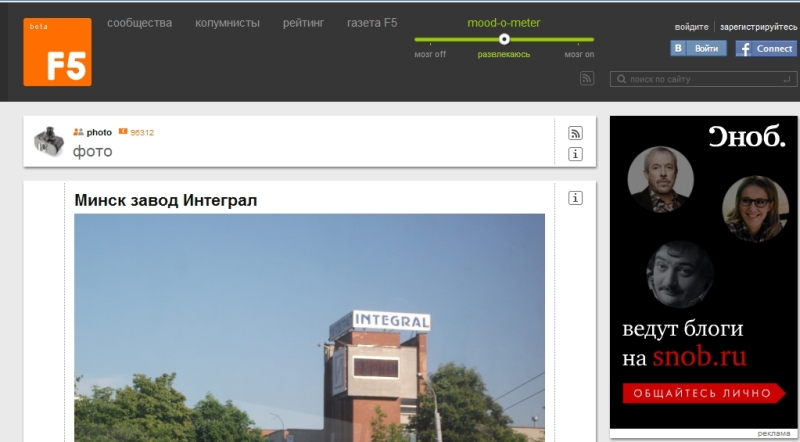Screen dimensions: 800x442
Task: Open газета F5 menu item
Action: coord(372,23)
